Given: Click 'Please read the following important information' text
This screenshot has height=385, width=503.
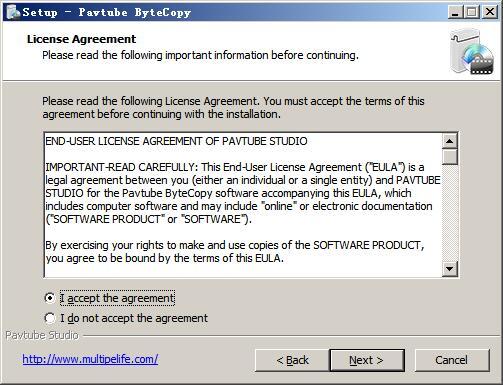Looking at the screenshot, I should click(200, 55).
